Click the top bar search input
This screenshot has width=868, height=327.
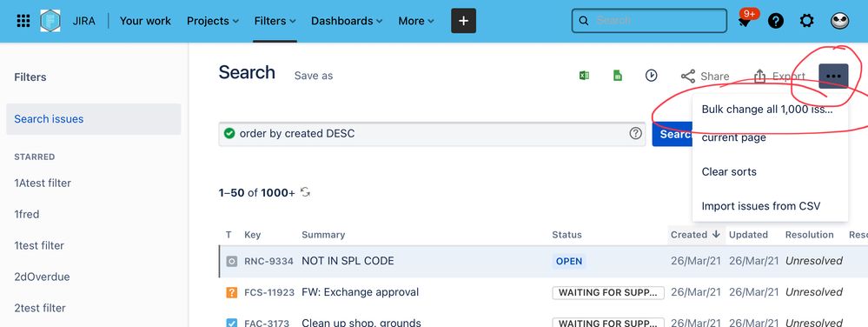(649, 21)
